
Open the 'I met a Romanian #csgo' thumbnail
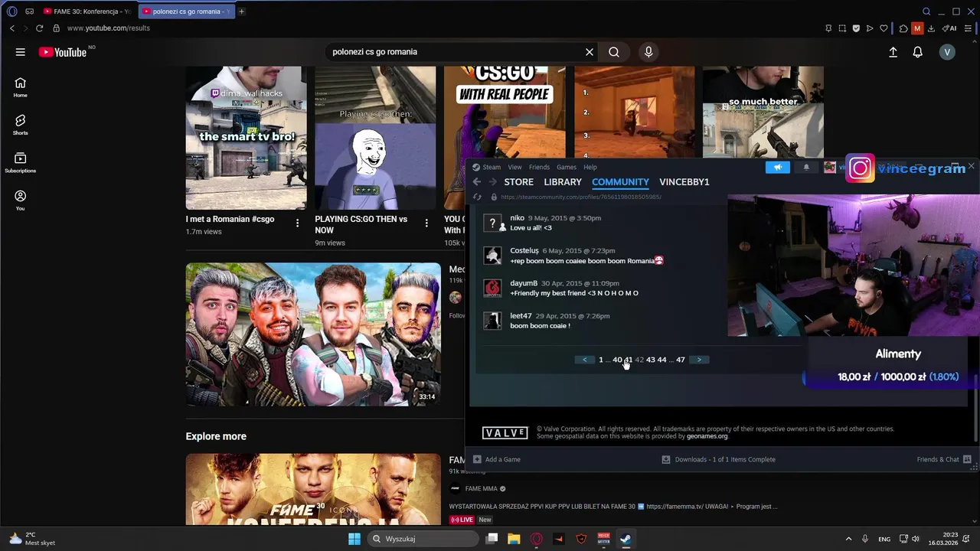pyautogui.click(x=246, y=138)
